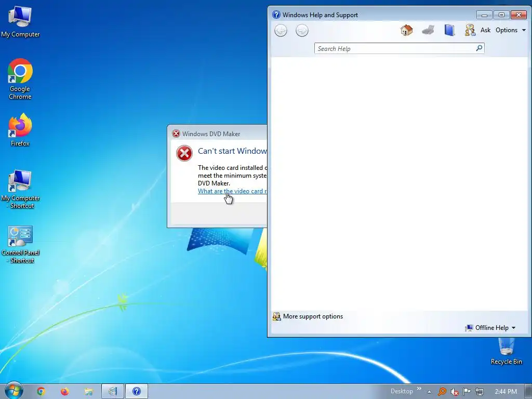This screenshot has height=399, width=532.
Task: Go forward in Windows Help and Support
Action: pos(302,31)
